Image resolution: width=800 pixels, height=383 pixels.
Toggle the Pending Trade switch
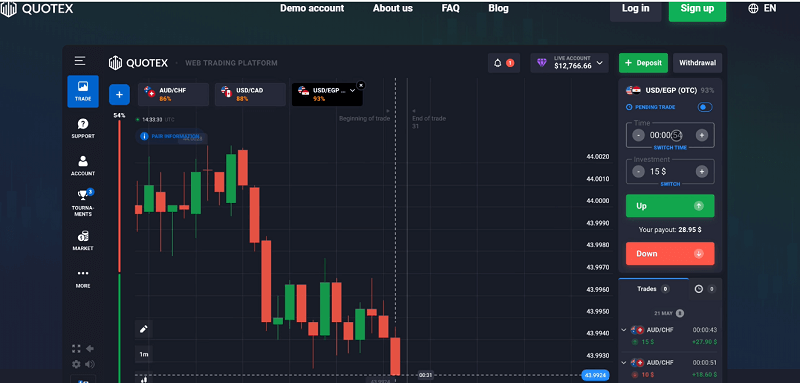pos(705,107)
